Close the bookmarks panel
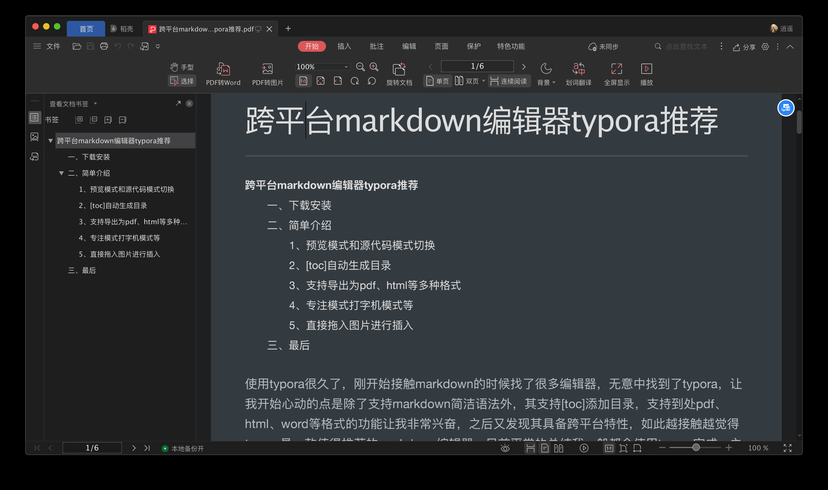Screen dimensions: 828x490 [189, 103]
